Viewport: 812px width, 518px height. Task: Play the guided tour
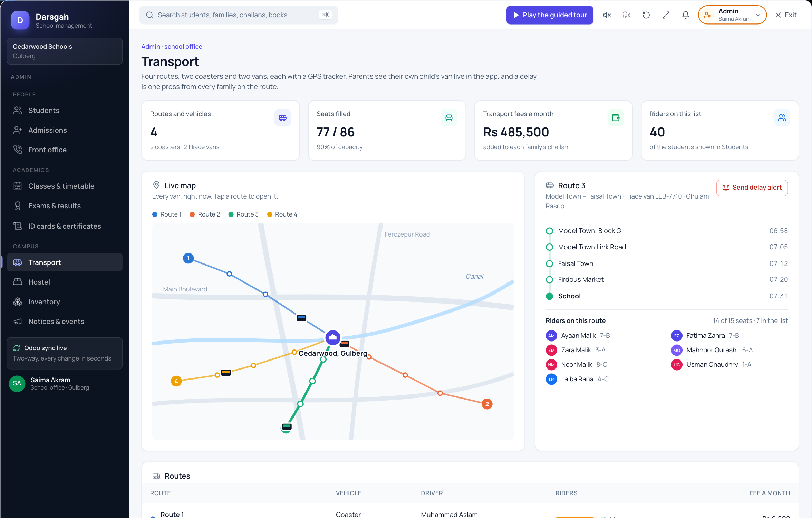[x=550, y=15]
